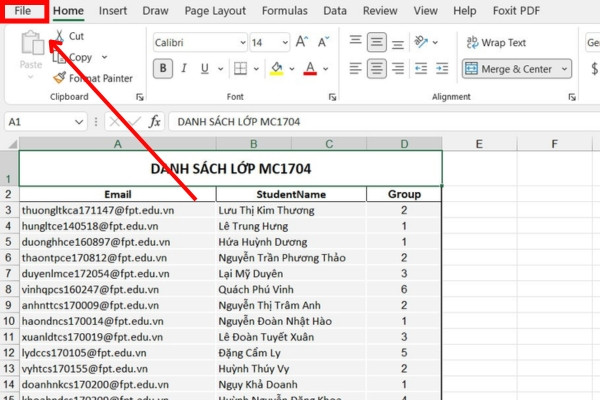The width and height of the screenshot is (600, 400).
Task: Select cell Đặng Cẩm Ly
Action: click(x=291, y=353)
